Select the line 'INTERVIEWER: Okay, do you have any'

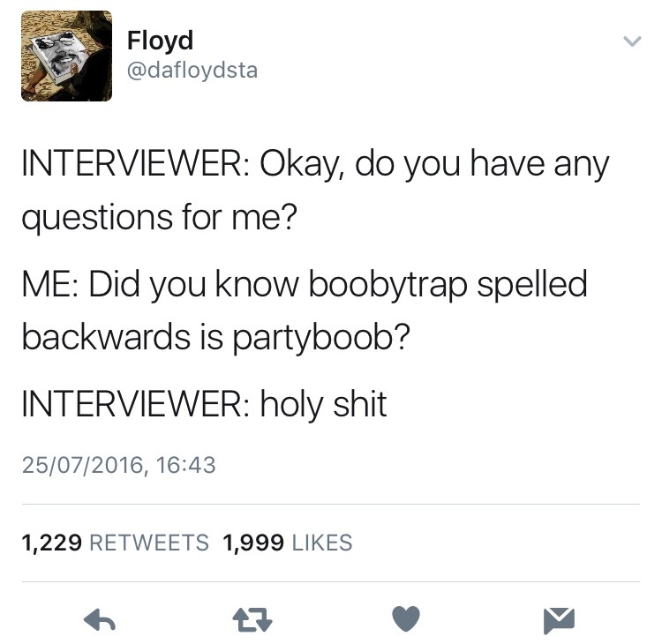click(315, 165)
